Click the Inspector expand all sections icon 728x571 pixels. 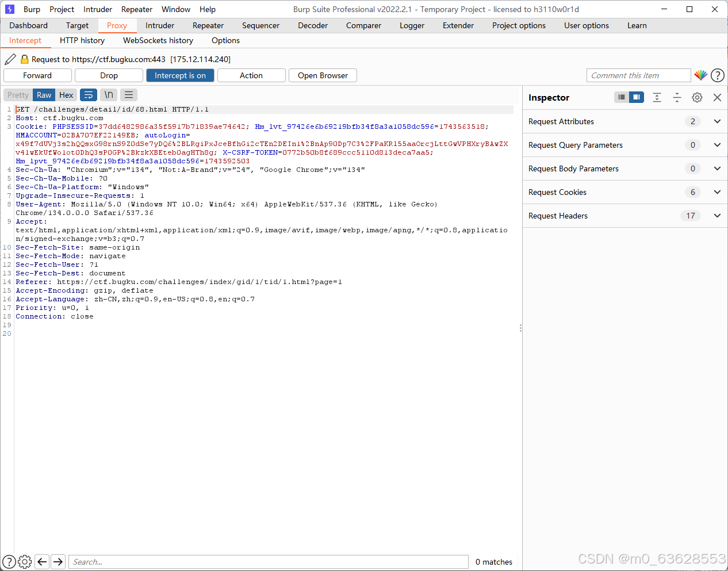[x=657, y=97]
